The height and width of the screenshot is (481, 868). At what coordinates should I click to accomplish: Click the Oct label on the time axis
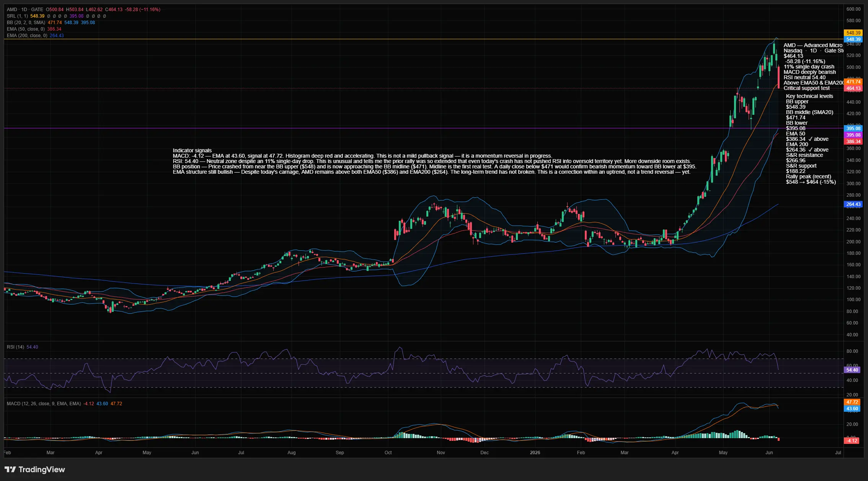[x=388, y=453]
